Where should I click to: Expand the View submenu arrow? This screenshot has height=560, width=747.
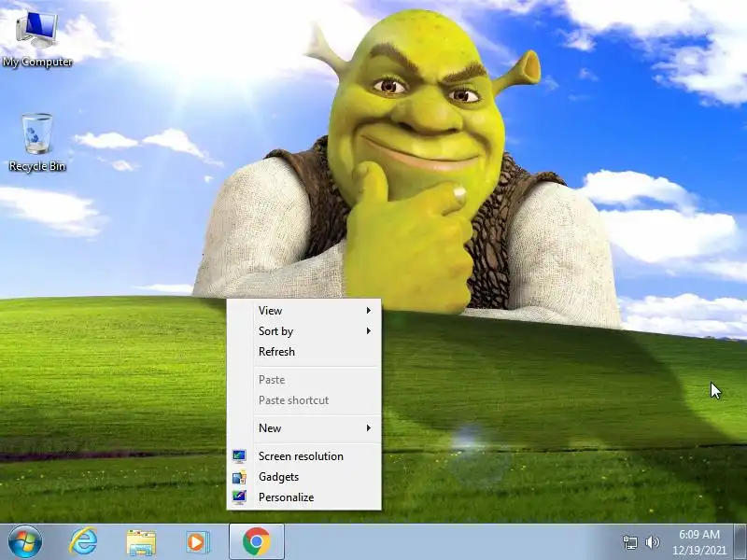(x=369, y=311)
